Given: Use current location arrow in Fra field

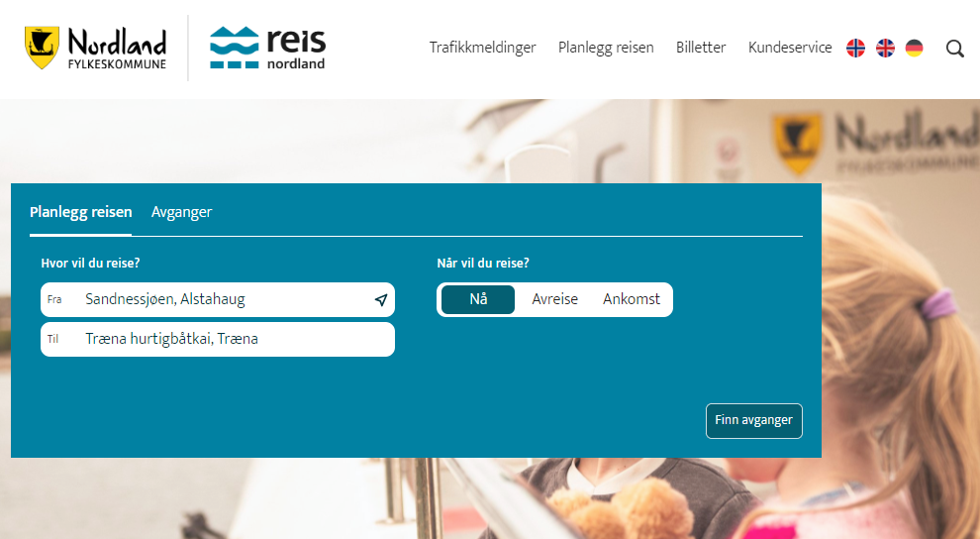Looking at the screenshot, I should tap(381, 300).
